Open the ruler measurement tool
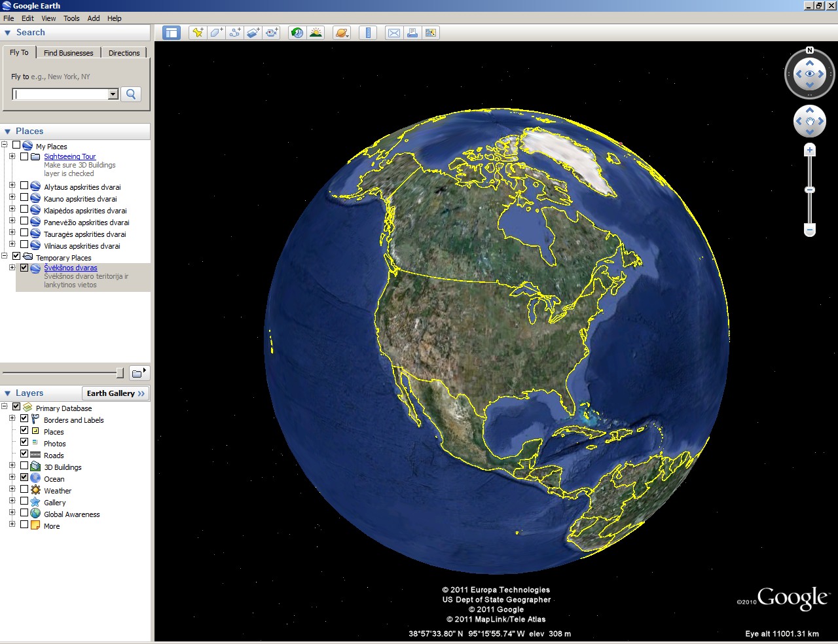 pos(368,33)
